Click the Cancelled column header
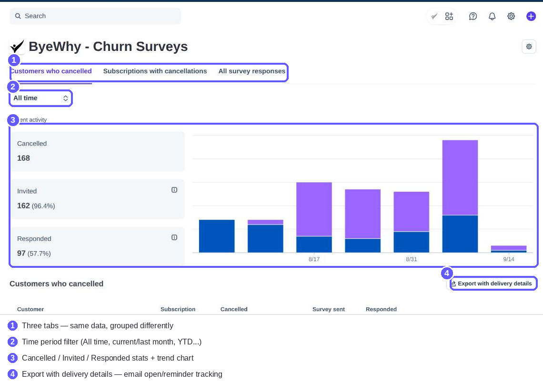Screen dimensions: 543x392 click(x=234, y=309)
